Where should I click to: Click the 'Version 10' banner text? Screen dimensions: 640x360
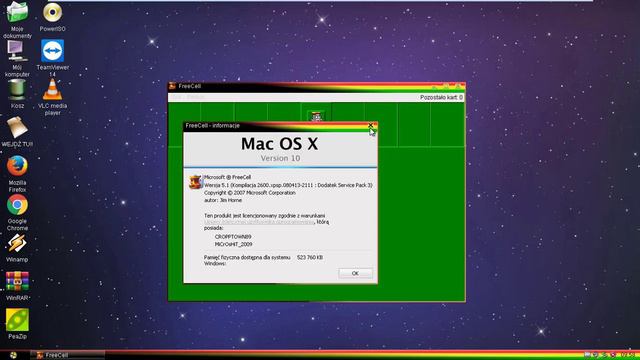(280, 158)
